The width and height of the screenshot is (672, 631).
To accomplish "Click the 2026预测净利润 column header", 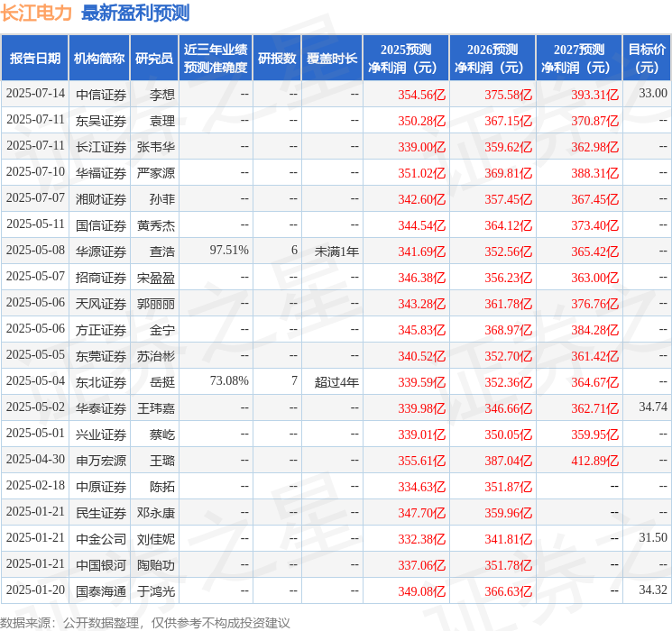I will pyautogui.click(x=492, y=58).
